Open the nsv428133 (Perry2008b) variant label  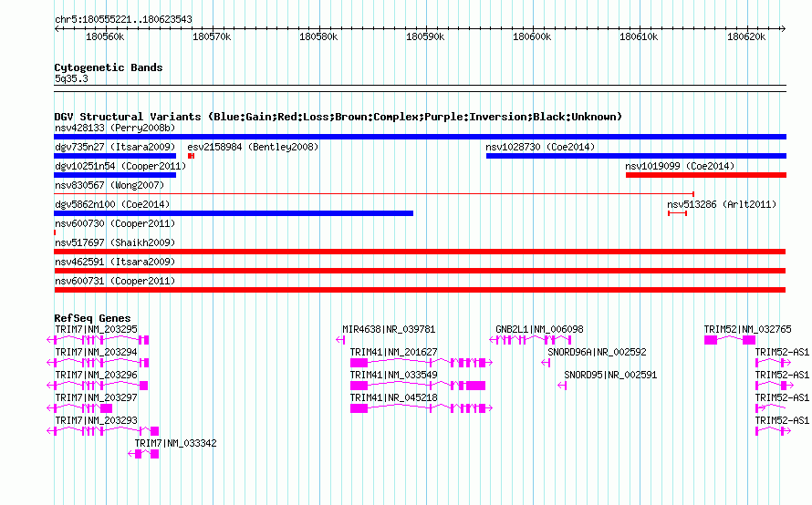[115, 128]
